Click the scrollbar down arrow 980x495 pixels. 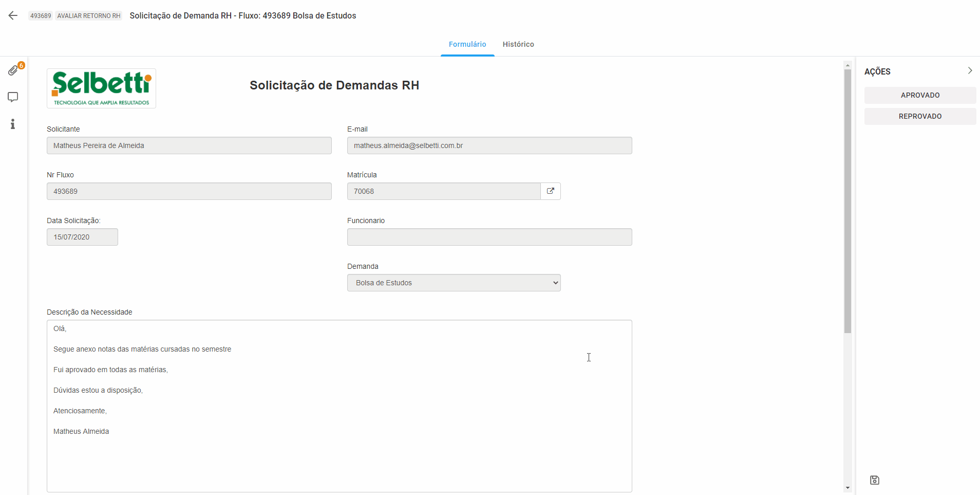coord(847,488)
